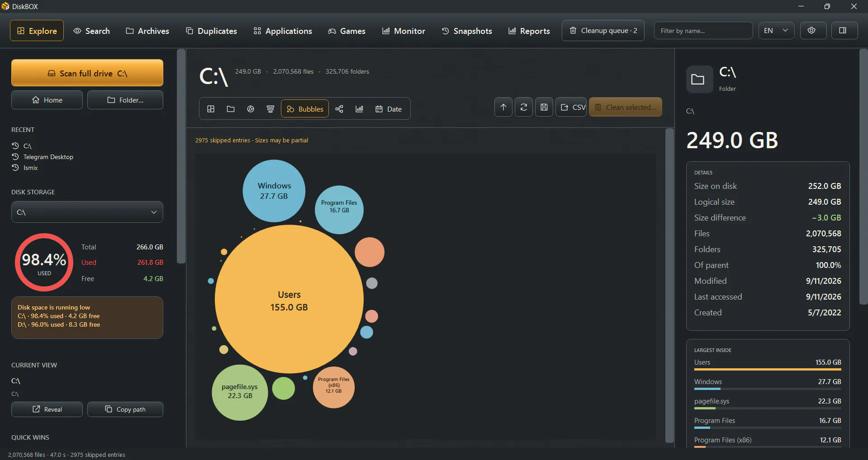This screenshot has height=460, width=868.
Task: Click the Windows row in Largest Inside
Action: [x=768, y=384]
